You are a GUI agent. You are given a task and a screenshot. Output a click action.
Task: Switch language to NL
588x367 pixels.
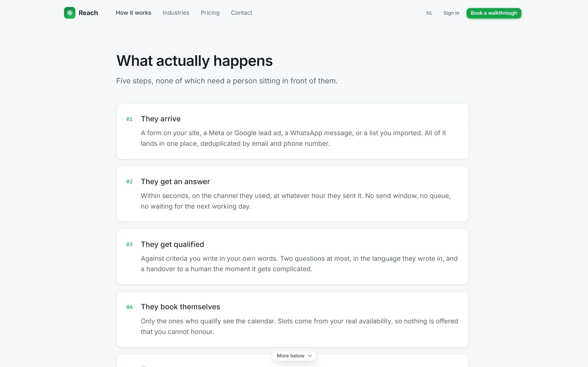pos(429,13)
